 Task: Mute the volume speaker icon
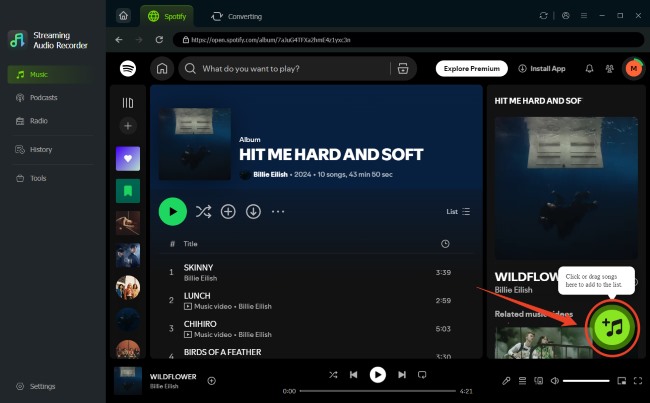tap(555, 381)
